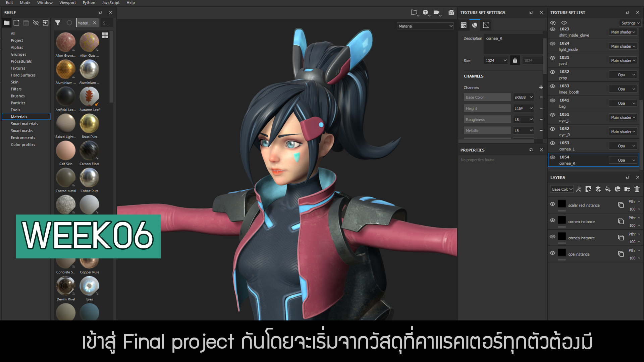The width and height of the screenshot is (644, 362).
Task: Click shelf grid thumbnail size icon
Action: [x=105, y=35]
